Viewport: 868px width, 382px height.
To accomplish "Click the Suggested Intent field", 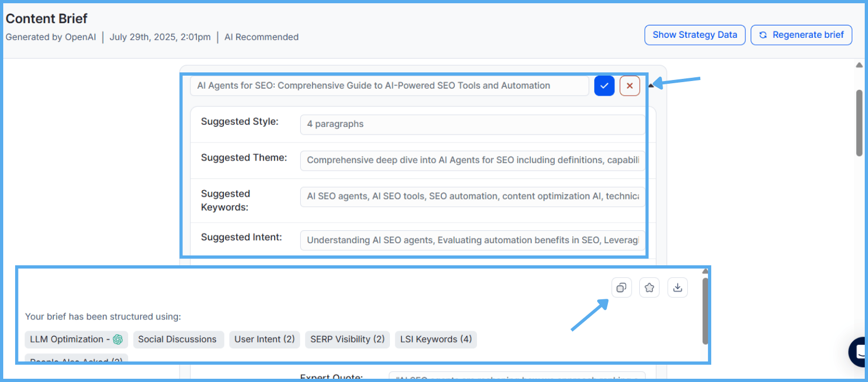I will (472, 240).
